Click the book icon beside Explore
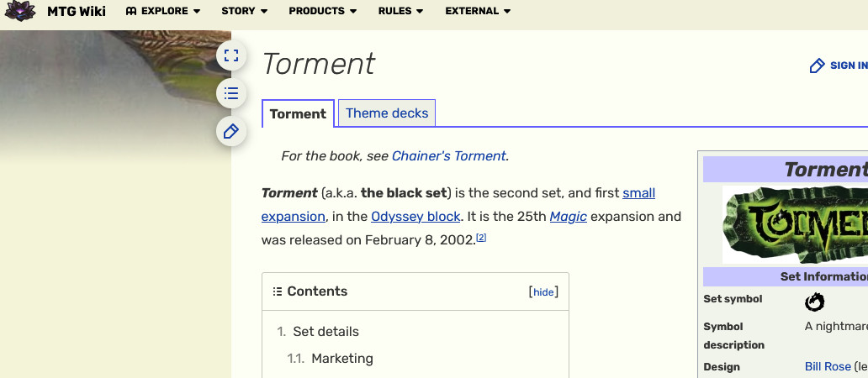The width and height of the screenshot is (868, 378). pyautogui.click(x=131, y=12)
